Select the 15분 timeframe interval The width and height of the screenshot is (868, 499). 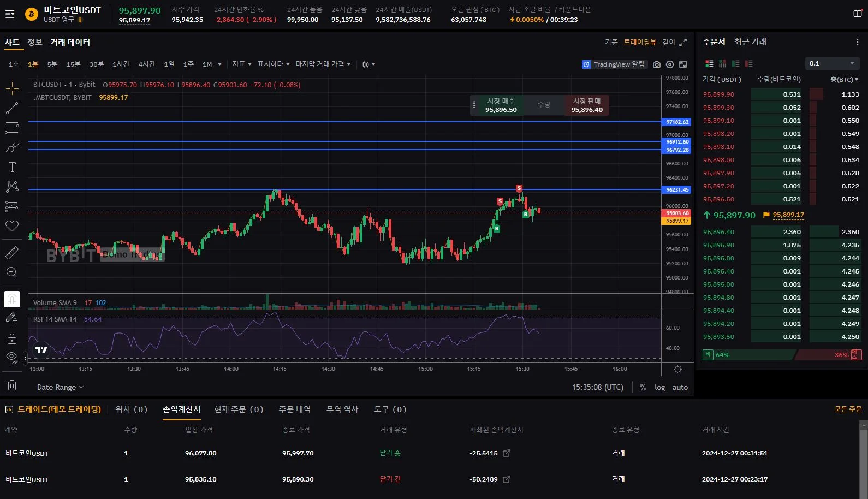(73, 64)
